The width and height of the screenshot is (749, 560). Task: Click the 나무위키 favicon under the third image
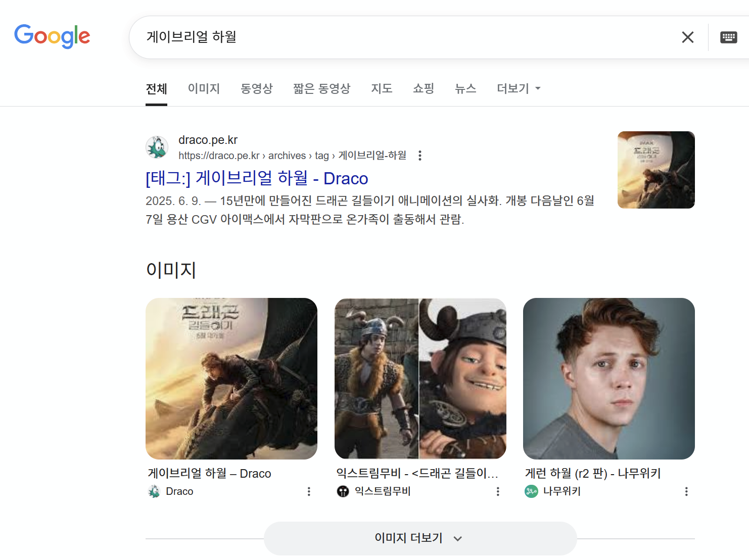click(531, 491)
